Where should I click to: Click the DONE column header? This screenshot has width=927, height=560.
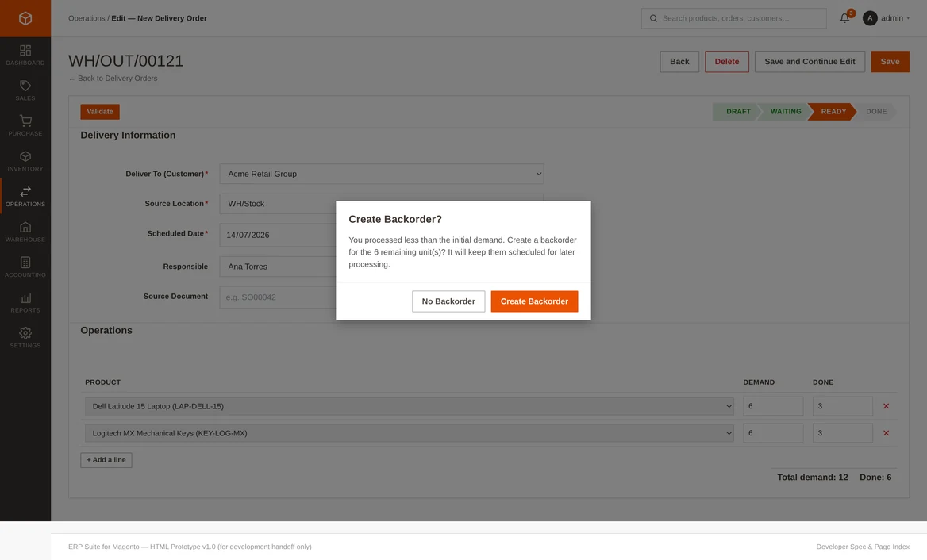point(823,382)
